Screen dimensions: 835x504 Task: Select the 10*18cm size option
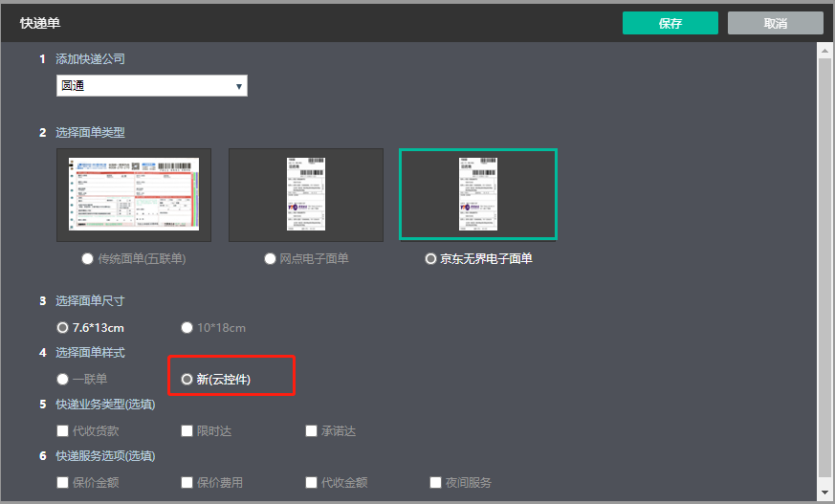click(x=187, y=328)
